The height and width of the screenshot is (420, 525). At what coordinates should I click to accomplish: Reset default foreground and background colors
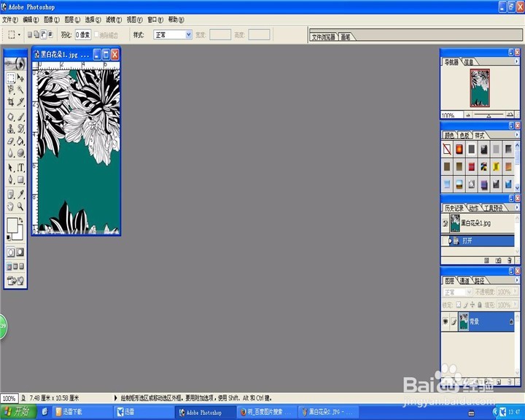click(9, 238)
